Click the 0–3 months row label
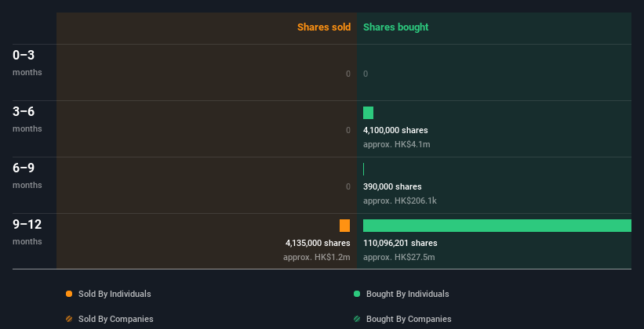 point(27,63)
